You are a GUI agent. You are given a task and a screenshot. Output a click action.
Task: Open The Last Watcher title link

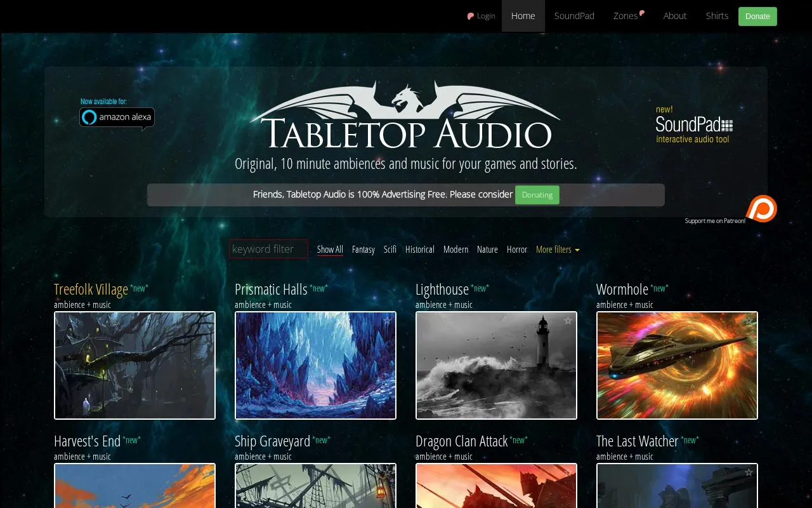638,441
